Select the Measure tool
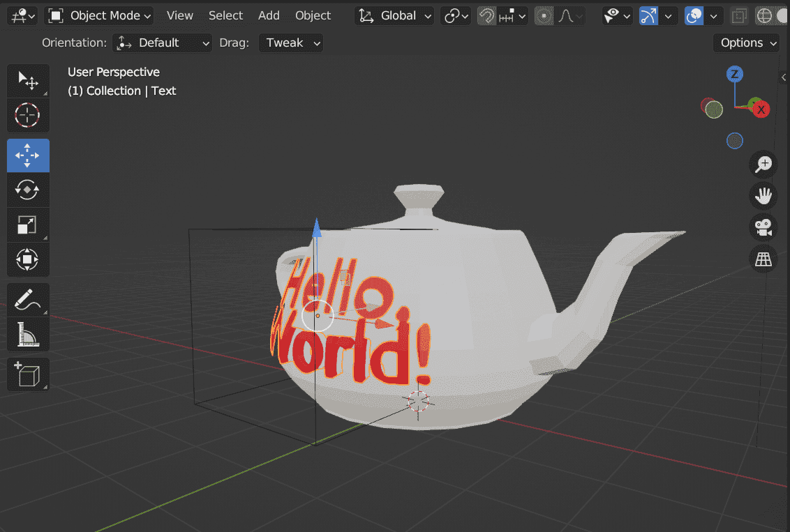Image resolution: width=790 pixels, height=532 pixels. coord(28,334)
